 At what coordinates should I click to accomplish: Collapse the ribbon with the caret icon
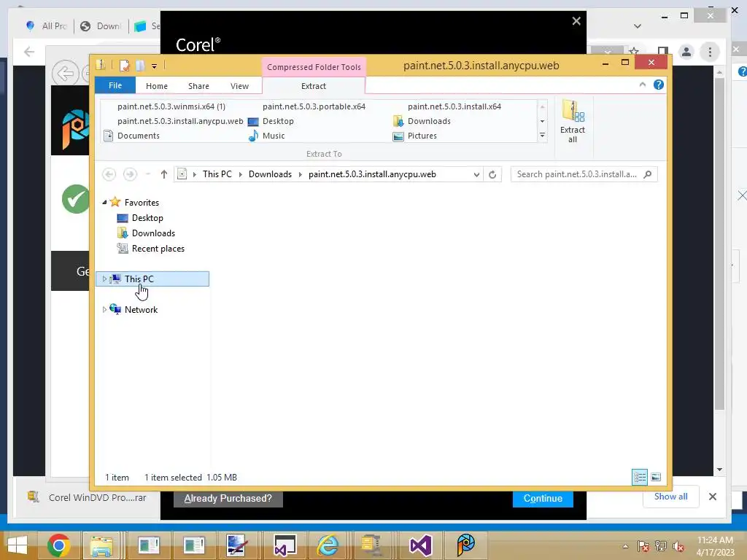pyautogui.click(x=642, y=85)
